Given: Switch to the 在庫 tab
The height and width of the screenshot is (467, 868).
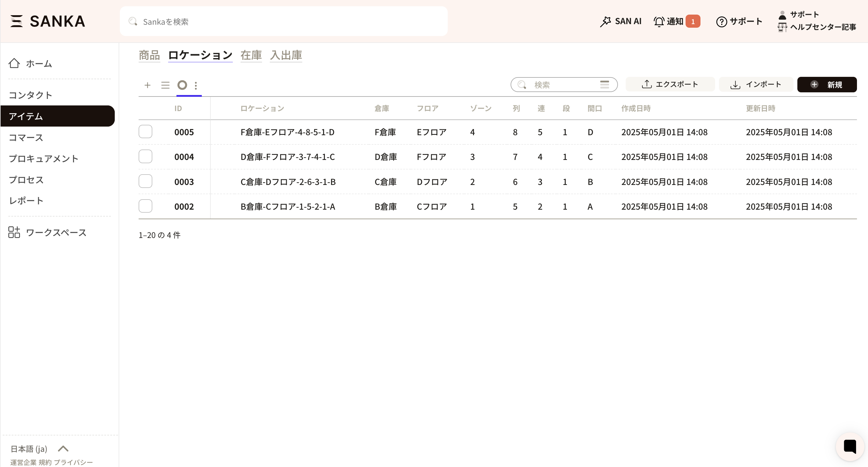Looking at the screenshot, I should pos(251,55).
